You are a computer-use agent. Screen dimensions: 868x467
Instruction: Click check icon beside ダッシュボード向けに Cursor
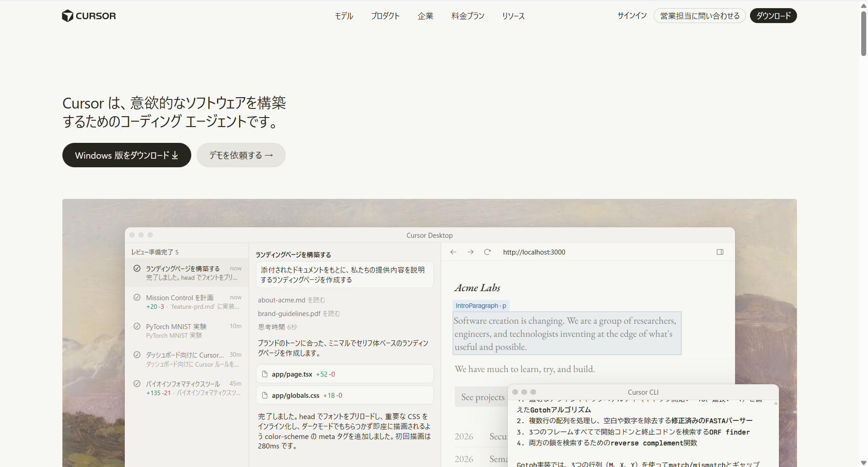(137, 354)
